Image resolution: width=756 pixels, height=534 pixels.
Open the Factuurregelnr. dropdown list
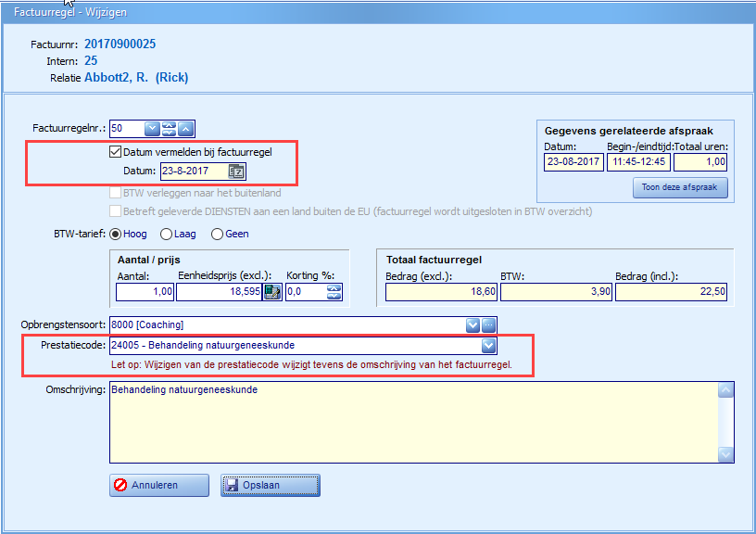click(x=152, y=129)
